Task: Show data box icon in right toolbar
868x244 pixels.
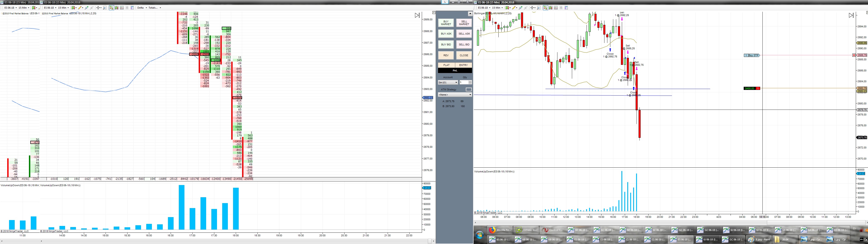Action: (x=566, y=7)
